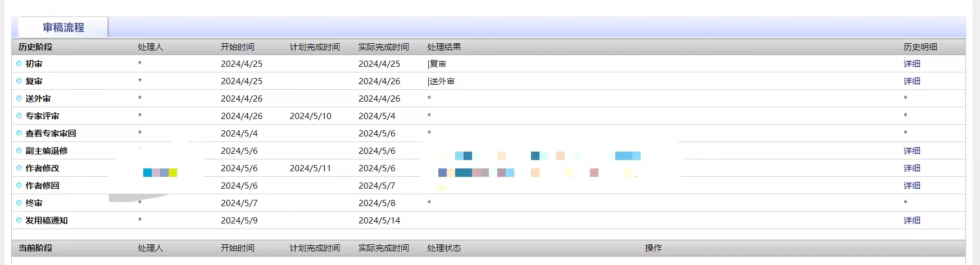The width and height of the screenshot is (980, 265).
Task: Click the bullet icon beside 初审
Action: 19,64
